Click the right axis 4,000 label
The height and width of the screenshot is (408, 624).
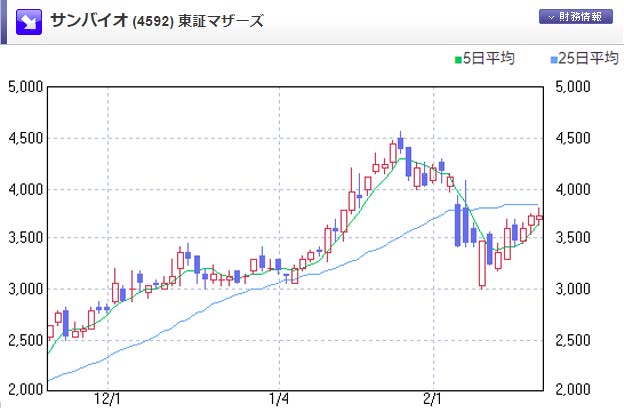click(x=573, y=189)
